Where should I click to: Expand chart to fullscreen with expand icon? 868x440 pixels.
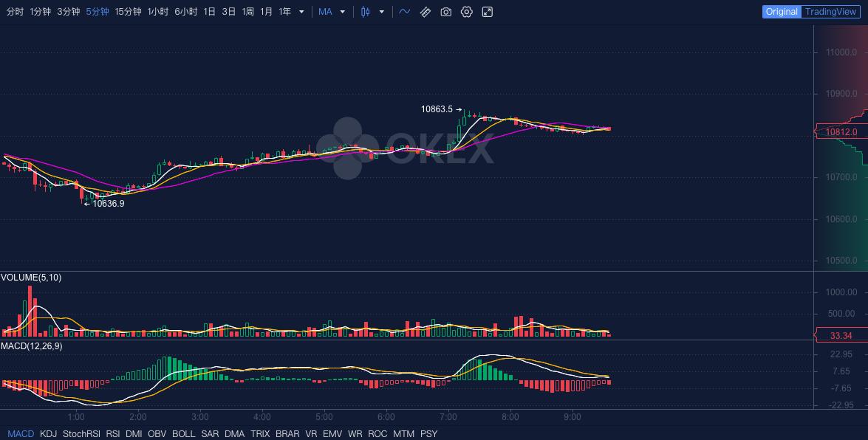(487, 12)
